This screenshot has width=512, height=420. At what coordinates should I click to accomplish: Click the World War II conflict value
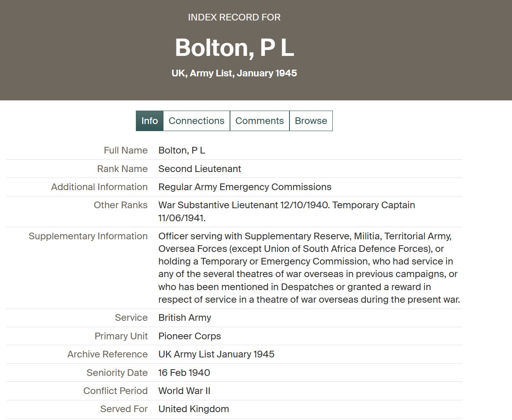184,391
